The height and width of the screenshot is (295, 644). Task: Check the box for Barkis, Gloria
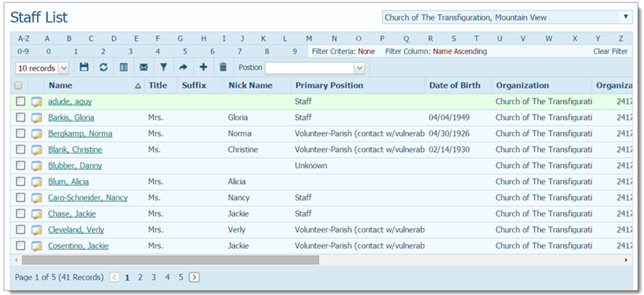pyautogui.click(x=20, y=117)
